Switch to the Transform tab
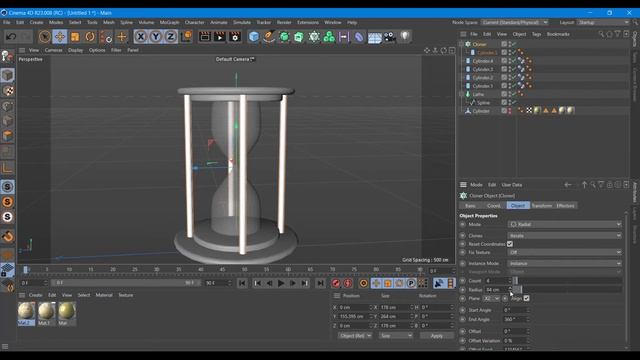This screenshot has height=360, width=640. [542, 206]
